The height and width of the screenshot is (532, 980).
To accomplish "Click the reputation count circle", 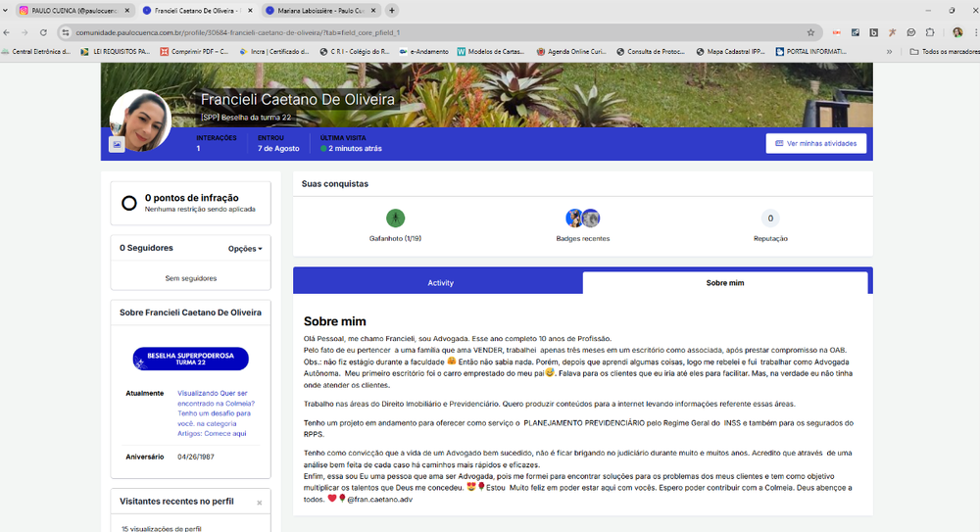I will [770, 218].
